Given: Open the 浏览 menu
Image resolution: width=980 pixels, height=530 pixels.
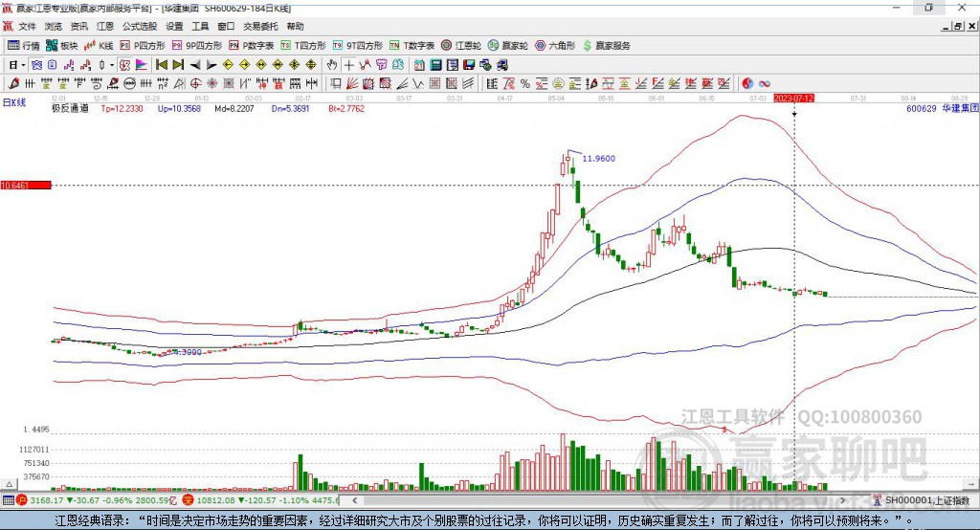Looking at the screenshot, I should pyautogui.click(x=54, y=26).
